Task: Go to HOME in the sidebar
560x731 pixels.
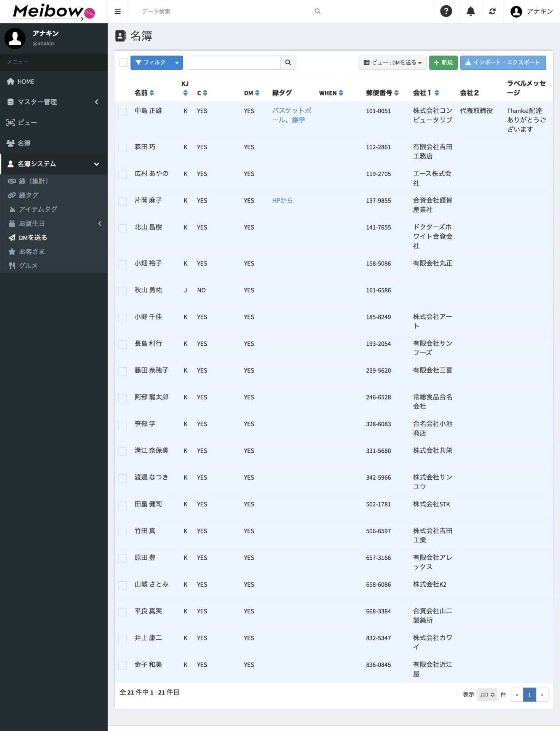Action: click(54, 81)
